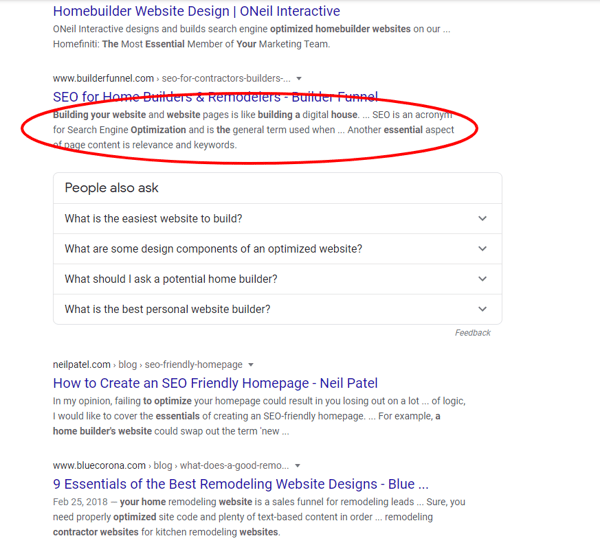The width and height of the screenshot is (600, 545).
Task: Open the dropdown arrow next to neilpatel.com URL
Action: (251, 365)
